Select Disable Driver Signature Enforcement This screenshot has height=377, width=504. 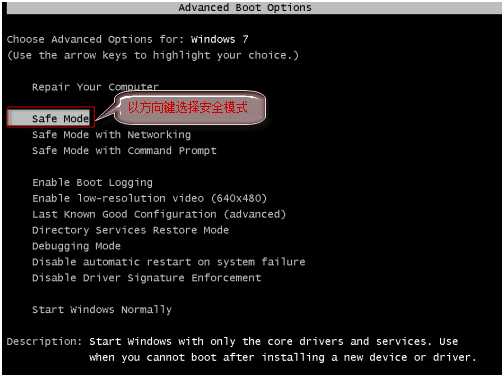pyautogui.click(x=147, y=278)
